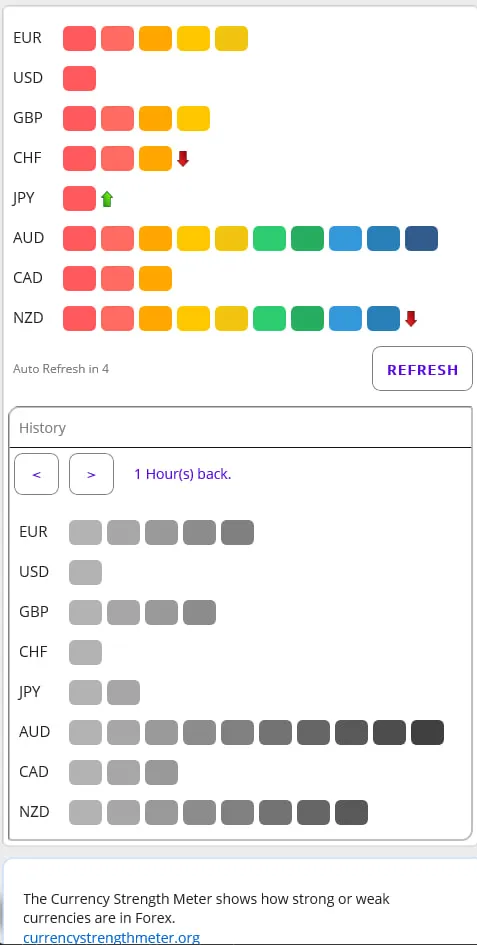This screenshot has width=477, height=945.
Task: Click the USD label in the live meter
Action: coord(28,78)
